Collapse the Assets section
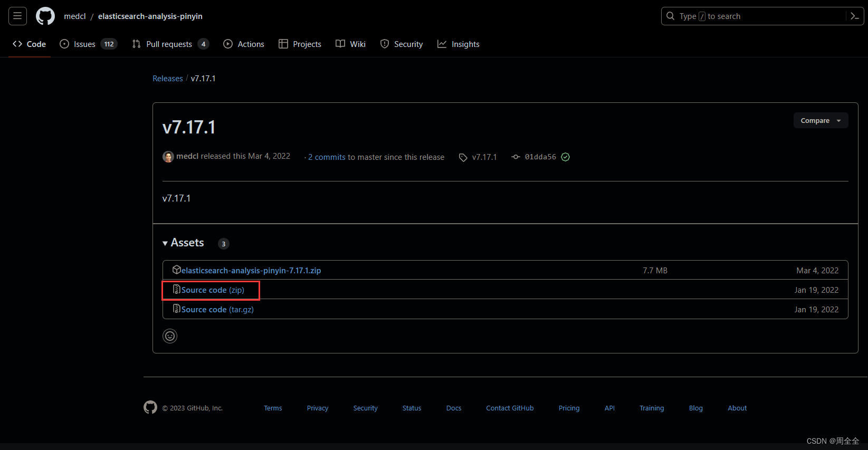 (x=183, y=243)
